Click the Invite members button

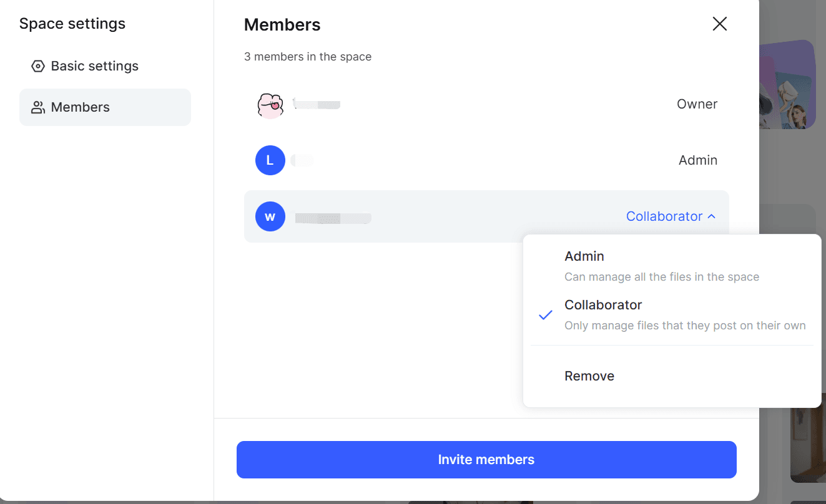coord(486,460)
